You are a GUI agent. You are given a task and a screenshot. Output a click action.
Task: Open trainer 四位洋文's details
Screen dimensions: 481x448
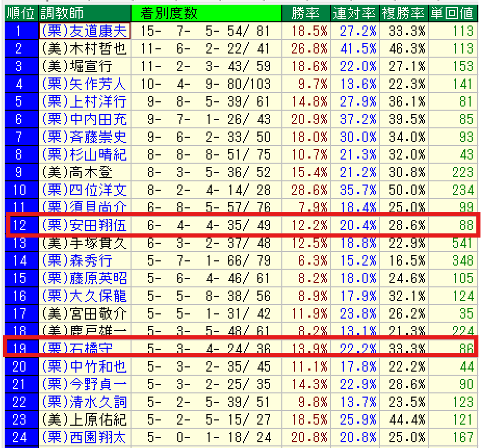coord(84,190)
